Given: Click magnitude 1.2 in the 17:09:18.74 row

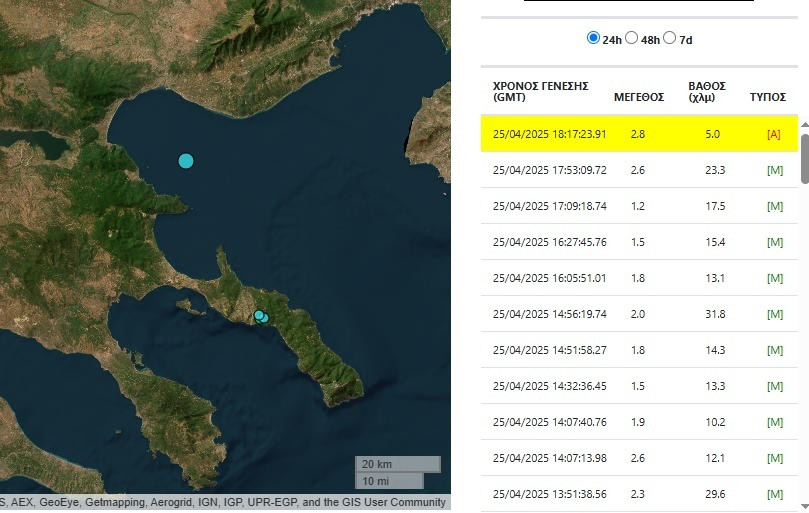Looking at the screenshot, I should click(638, 206).
